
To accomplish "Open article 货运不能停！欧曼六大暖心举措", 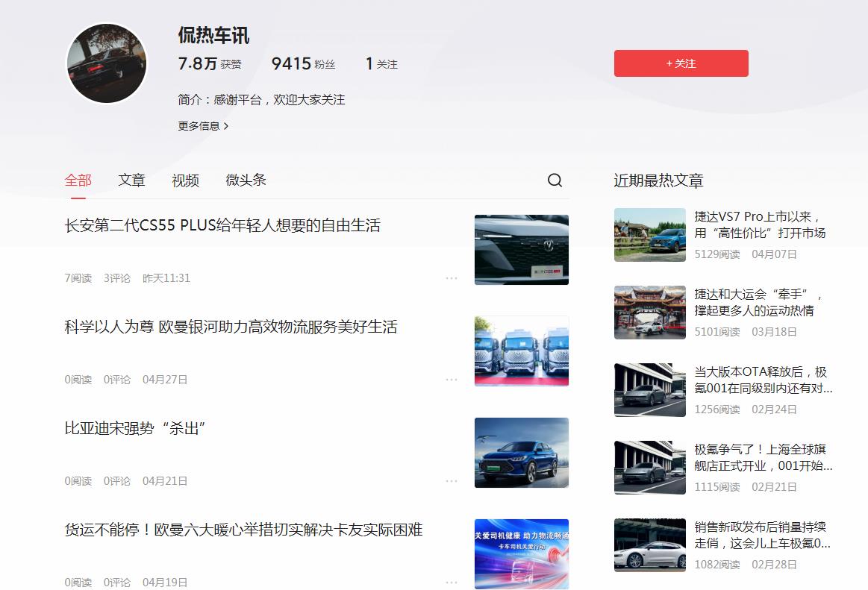I will point(243,530).
